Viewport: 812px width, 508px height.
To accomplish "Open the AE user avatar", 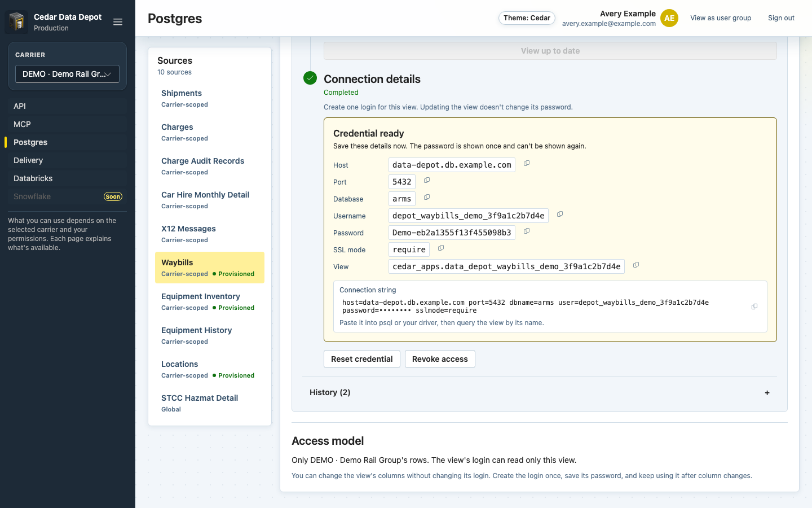I will (669, 18).
